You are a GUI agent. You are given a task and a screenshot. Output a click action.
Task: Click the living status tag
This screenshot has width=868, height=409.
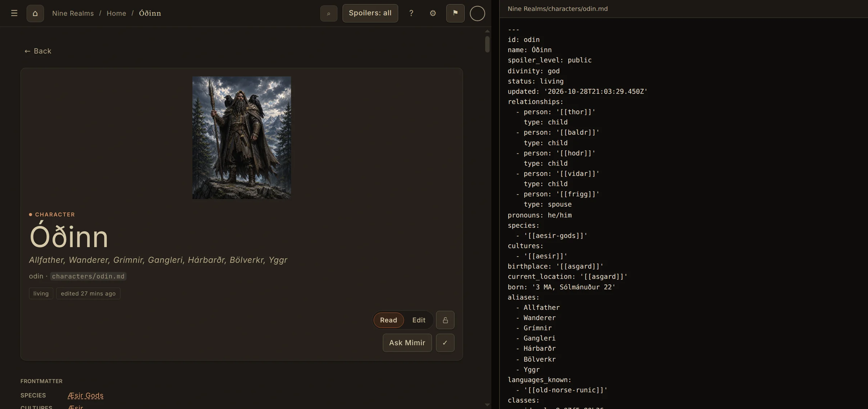pyautogui.click(x=41, y=293)
